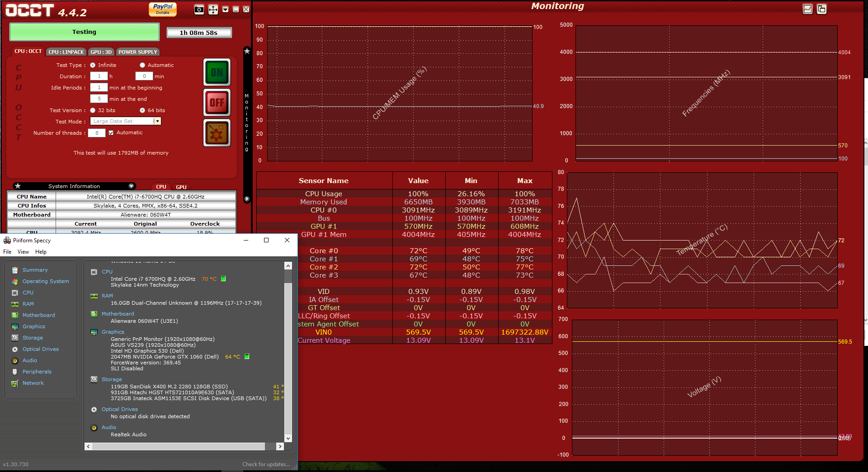
Task: Click the monitoring windows layout icon
Action: click(x=822, y=9)
